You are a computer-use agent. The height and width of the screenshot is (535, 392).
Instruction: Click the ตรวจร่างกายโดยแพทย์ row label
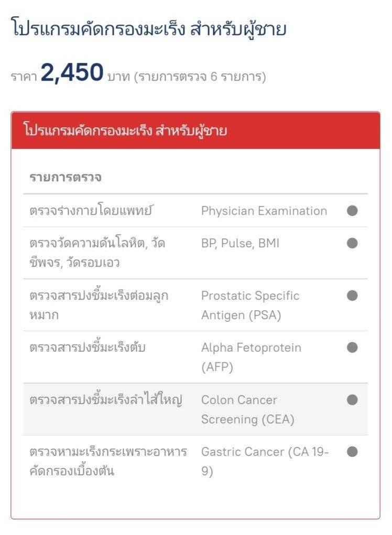91,211
